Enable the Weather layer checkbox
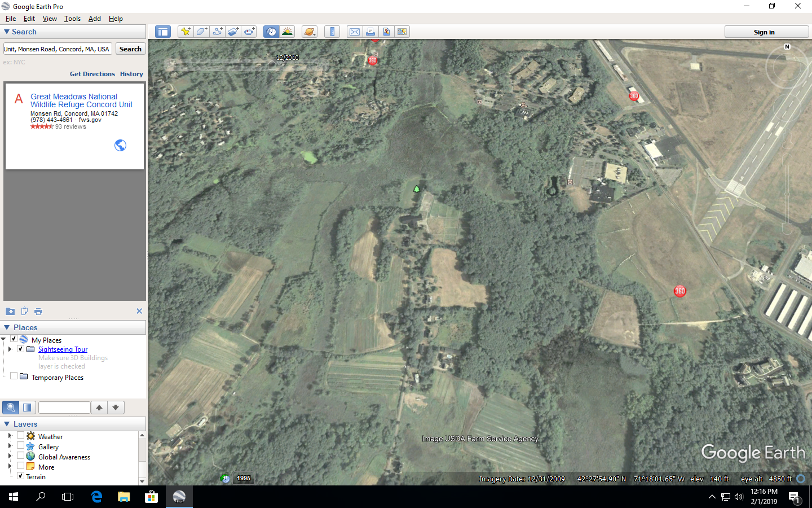 21,436
